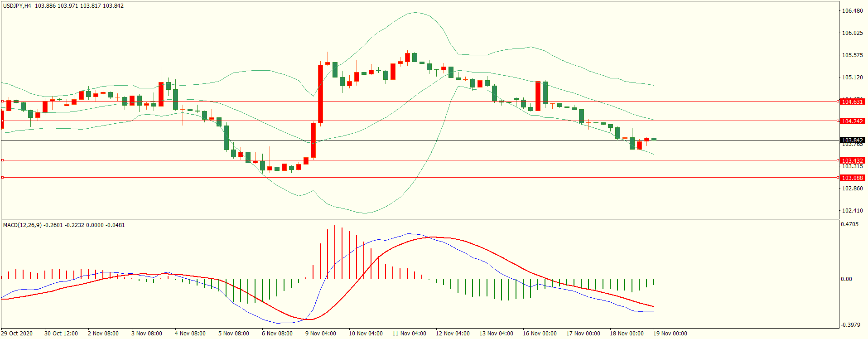Viewport: 868px width, 339px height.
Task: Click the 30 Oct 12:00 time label
Action: pos(61,334)
